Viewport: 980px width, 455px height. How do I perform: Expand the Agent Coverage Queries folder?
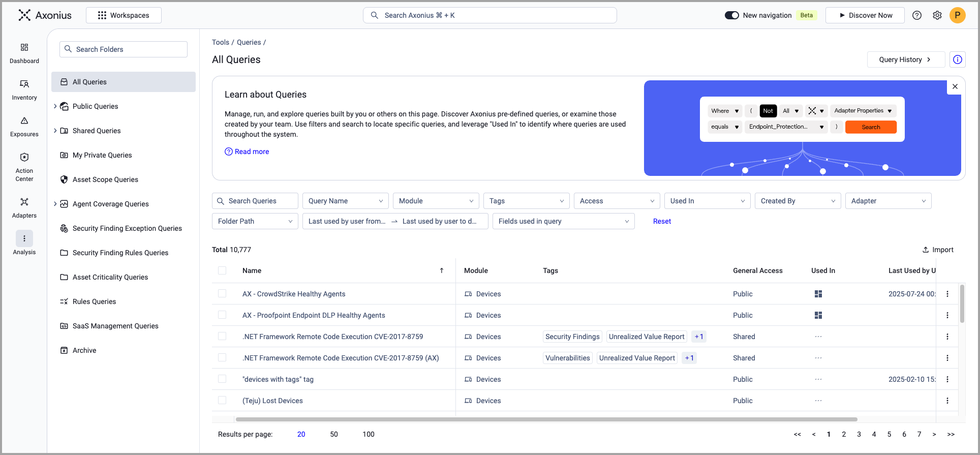[x=55, y=204]
